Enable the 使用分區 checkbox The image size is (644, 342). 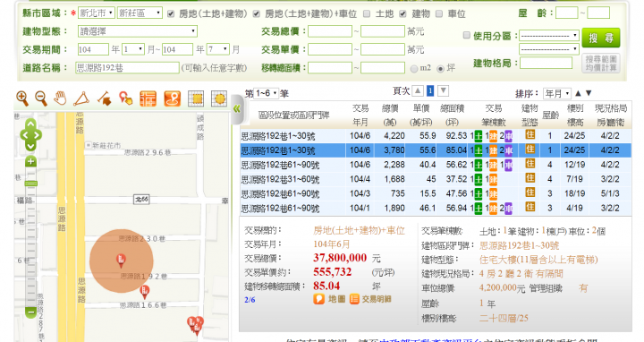[466, 35]
